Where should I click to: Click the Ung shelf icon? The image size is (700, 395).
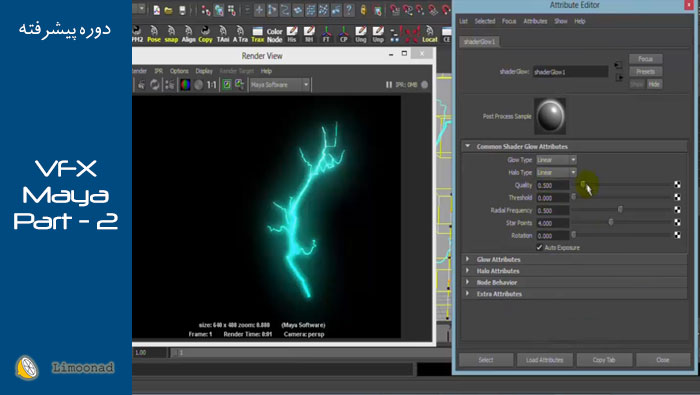click(x=361, y=34)
